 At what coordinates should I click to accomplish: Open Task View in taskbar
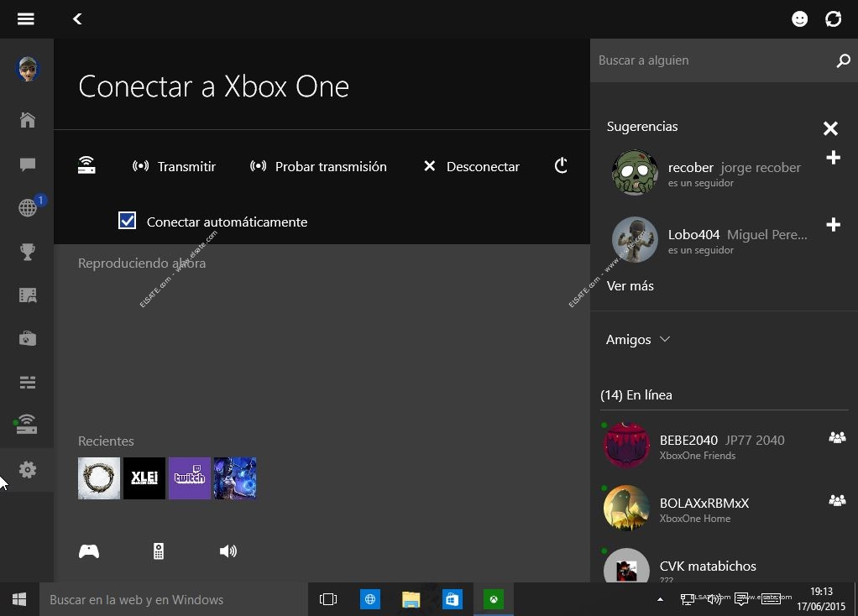coord(328,599)
